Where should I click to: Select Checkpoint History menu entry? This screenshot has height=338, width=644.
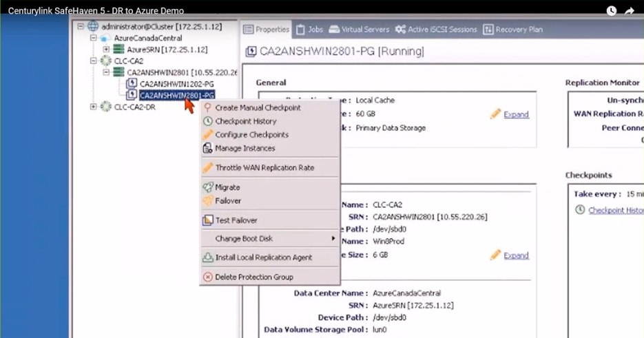[271, 121]
